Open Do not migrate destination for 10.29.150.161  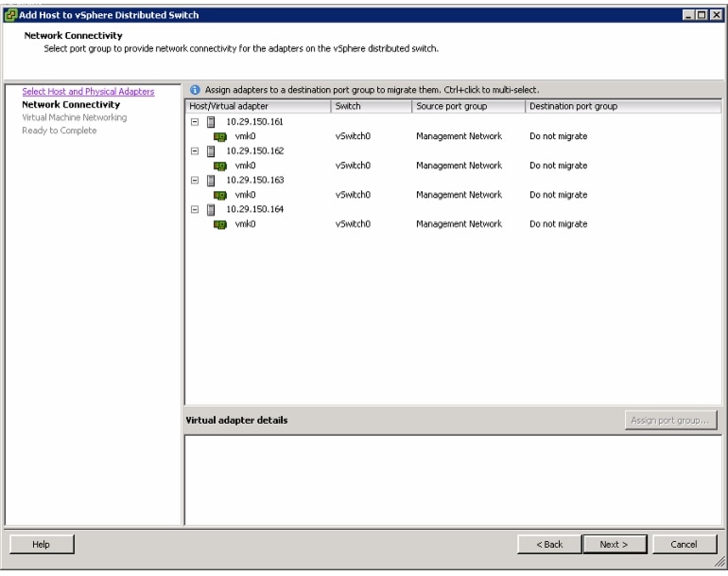(559, 136)
